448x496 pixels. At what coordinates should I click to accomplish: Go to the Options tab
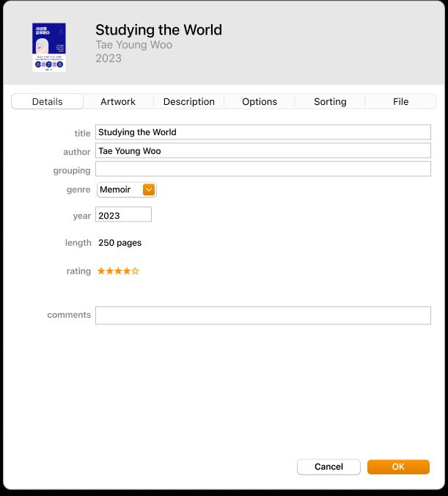tap(260, 101)
